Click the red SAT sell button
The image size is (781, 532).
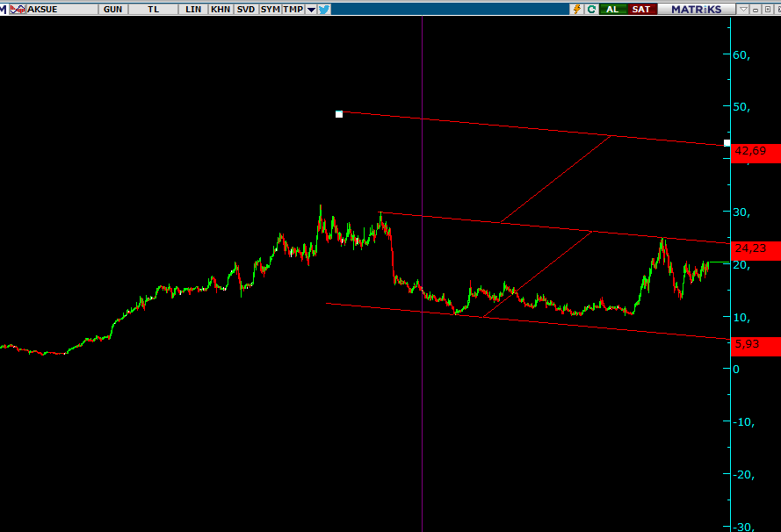(641, 9)
